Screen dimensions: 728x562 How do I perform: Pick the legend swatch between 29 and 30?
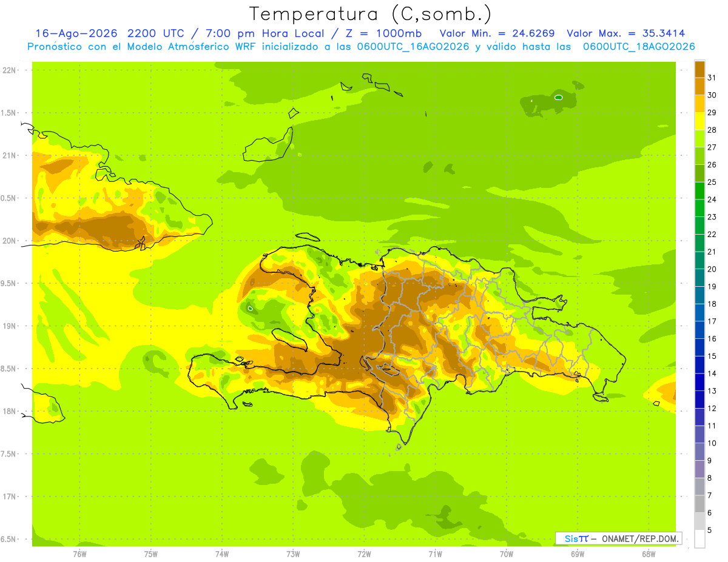coord(699,104)
